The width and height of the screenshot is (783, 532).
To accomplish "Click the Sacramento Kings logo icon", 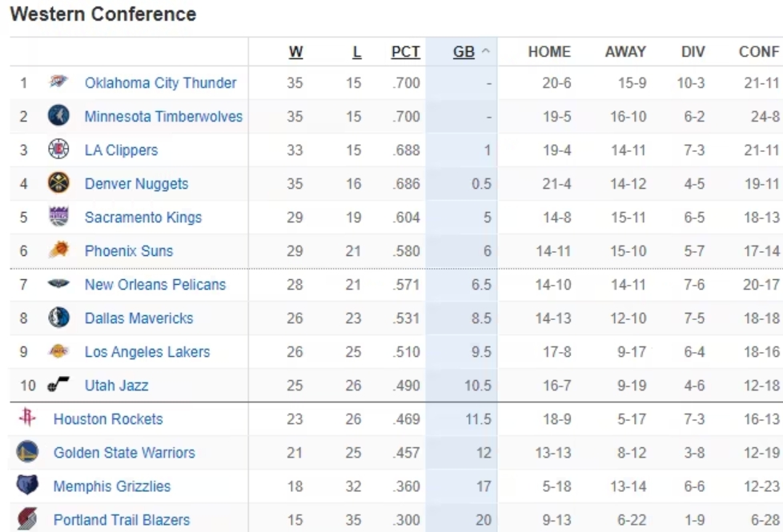I will click(x=58, y=217).
